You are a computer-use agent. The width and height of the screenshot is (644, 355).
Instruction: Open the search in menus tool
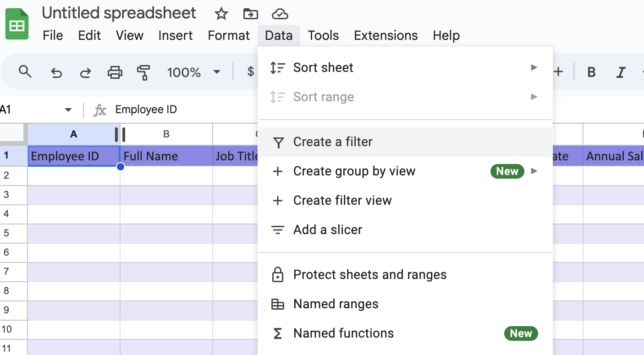pos(25,72)
